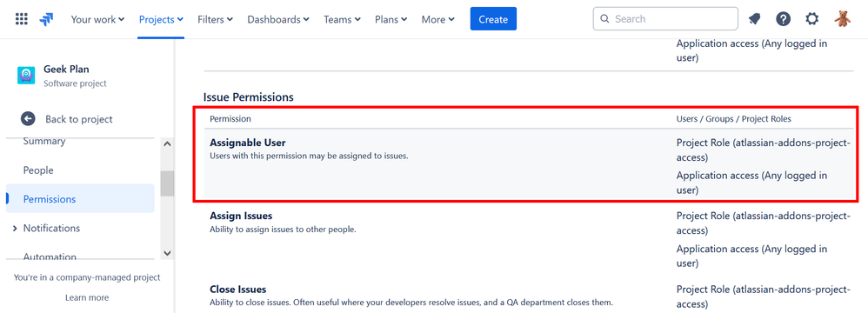Screen dimensions: 868x313
Task: Open the Plans dropdown menu
Action: [391, 19]
